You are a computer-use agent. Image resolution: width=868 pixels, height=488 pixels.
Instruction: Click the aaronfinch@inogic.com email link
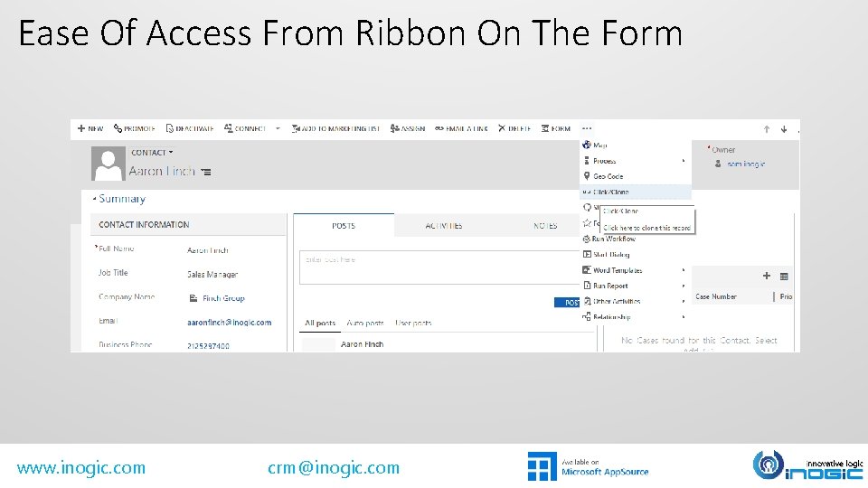pos(229,322)
